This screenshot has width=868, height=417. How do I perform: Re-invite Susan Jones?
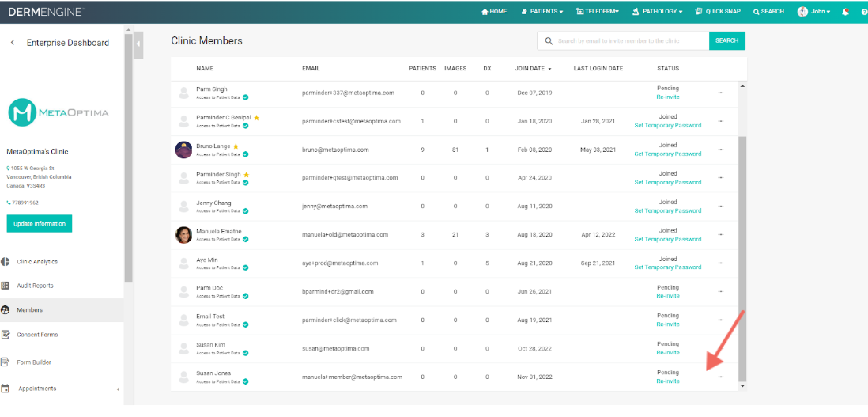coord(668,381)
